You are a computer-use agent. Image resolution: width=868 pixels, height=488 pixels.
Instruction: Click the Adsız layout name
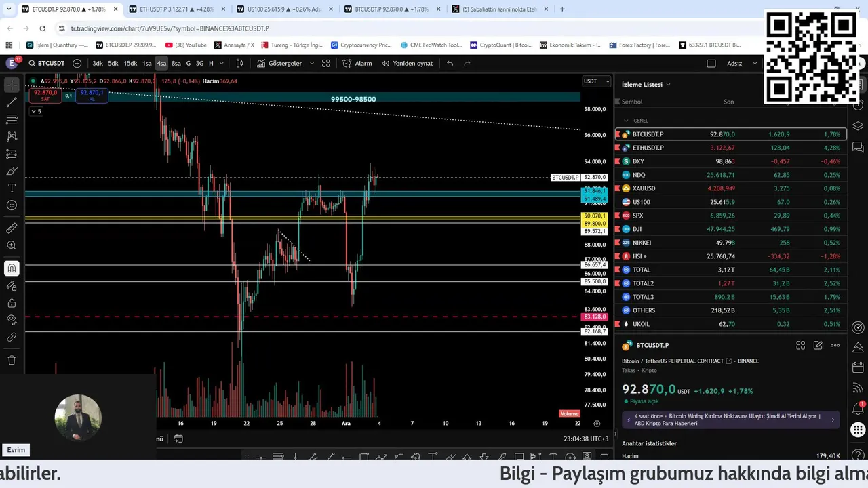point(734,63)
